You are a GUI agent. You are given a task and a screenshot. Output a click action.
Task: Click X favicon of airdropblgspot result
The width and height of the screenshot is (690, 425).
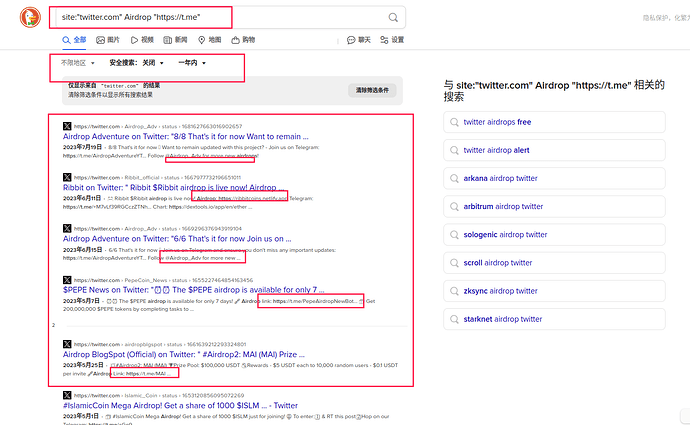67,344
